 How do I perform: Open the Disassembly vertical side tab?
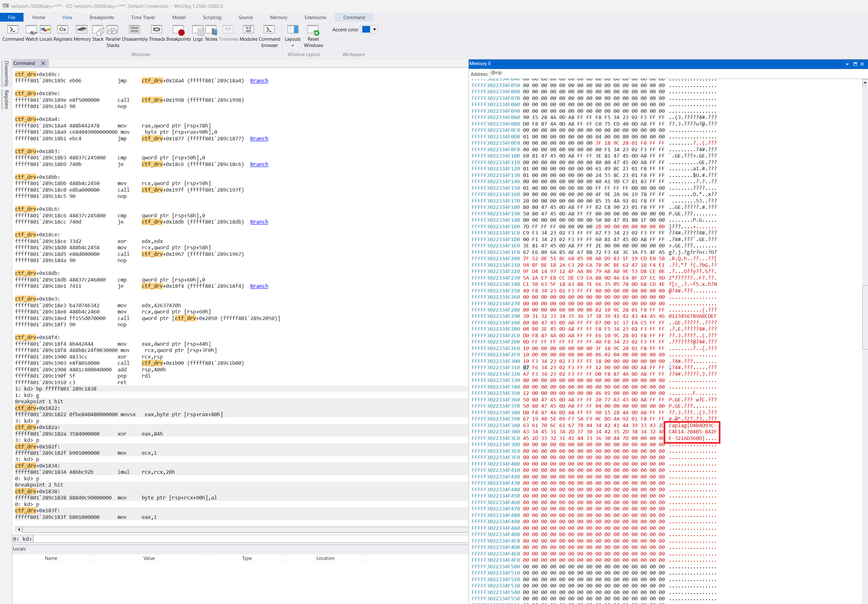[7, 74]
